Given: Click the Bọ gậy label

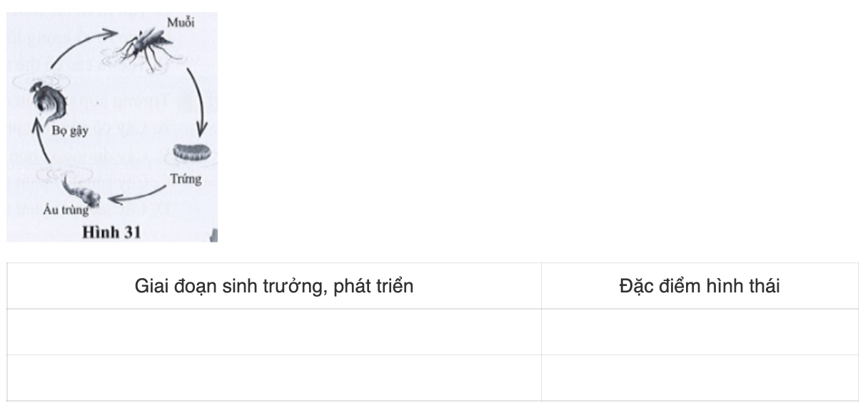Looking at the screenshot, I should [70, 131].
